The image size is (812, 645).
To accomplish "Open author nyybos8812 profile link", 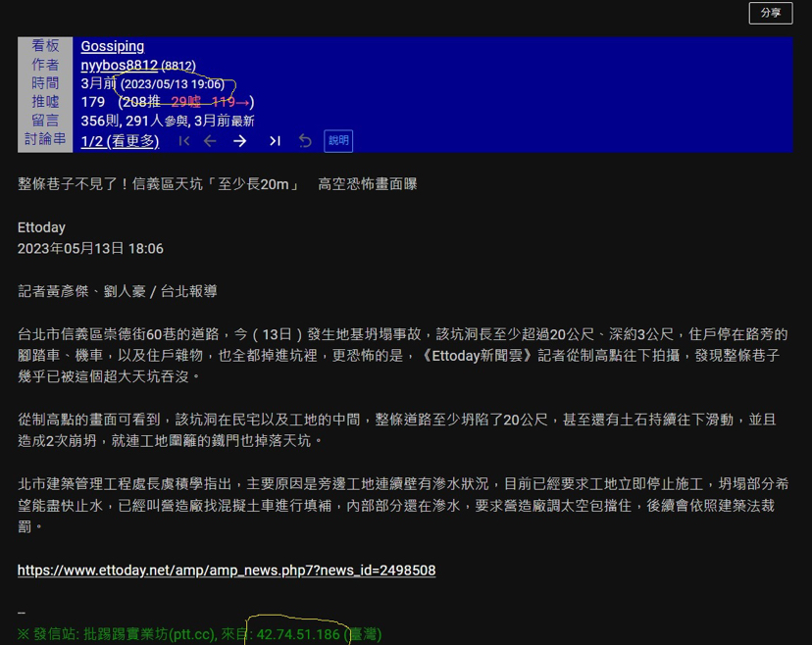I will click(119, 66).
